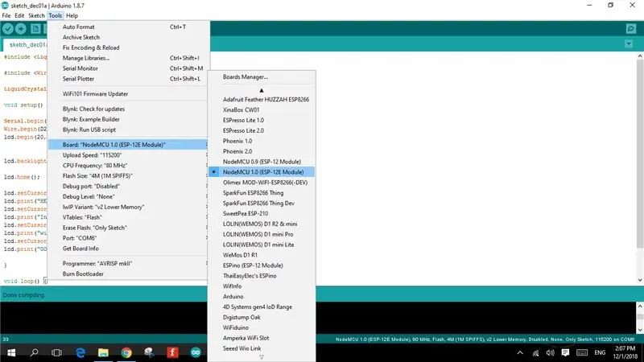Click the down arrow below the boards list
This screenshot has height=362, width=644.
pyautogui.click(x=262, y=357)
